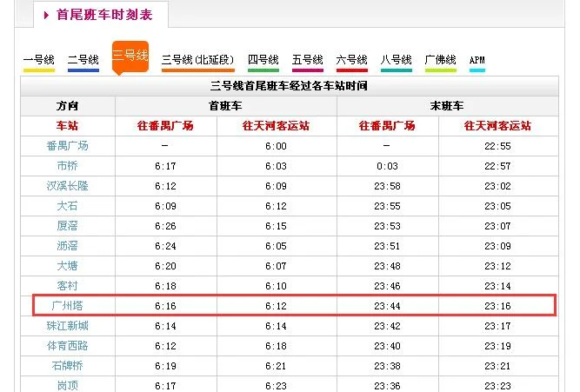The height and width of the screenshot is (392, 580).
Task: Click the 方向 header cell
Action: pyautogui.click(x=67, y=106)
